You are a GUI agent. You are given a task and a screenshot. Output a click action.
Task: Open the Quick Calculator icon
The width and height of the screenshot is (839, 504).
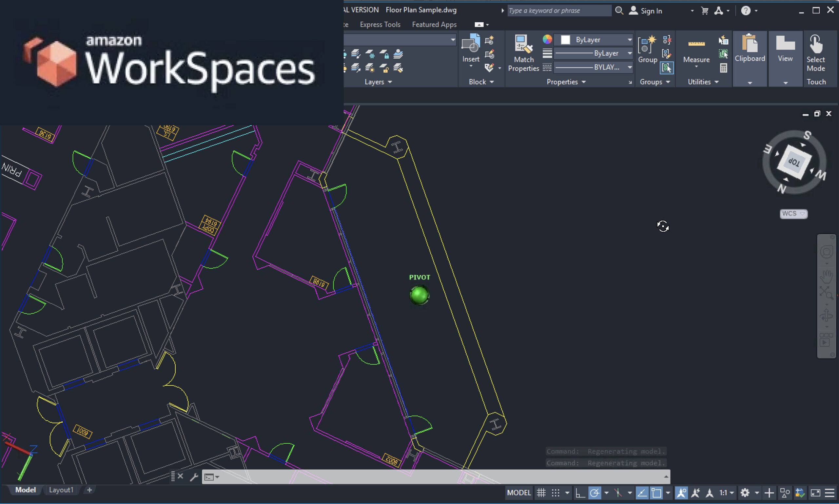coord(723,68)
